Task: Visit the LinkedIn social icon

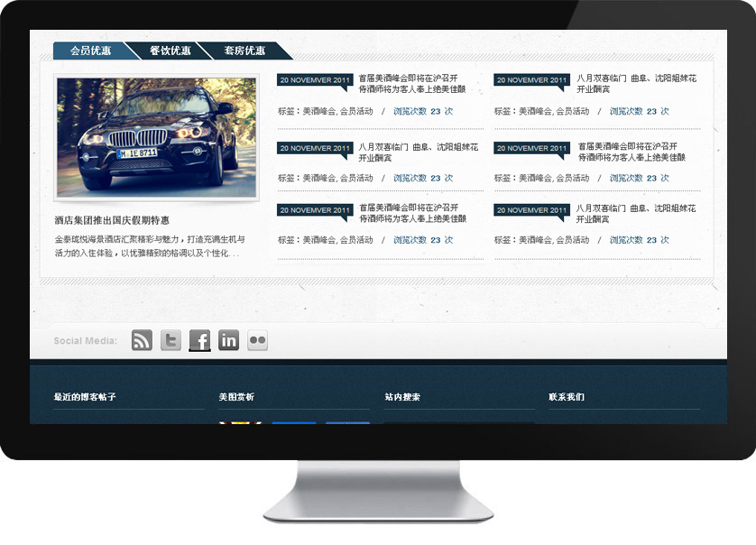Action: [x=228, y=340]
